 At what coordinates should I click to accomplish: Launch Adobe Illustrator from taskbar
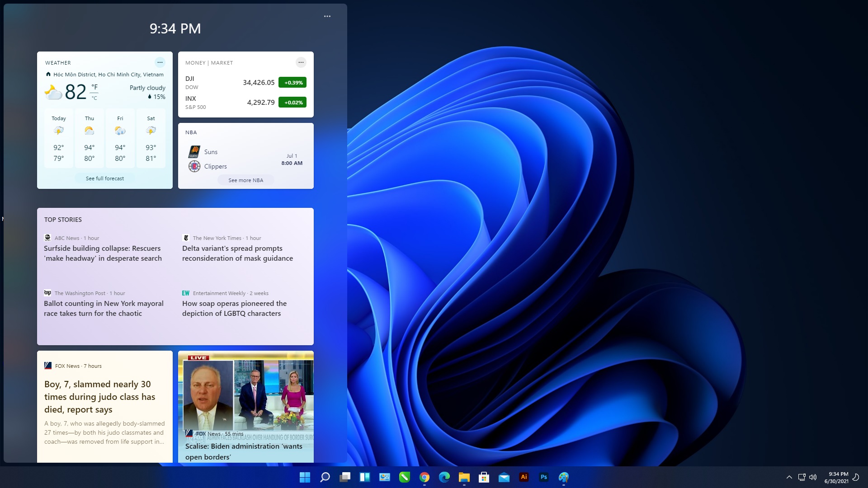(x=524, y=477)
